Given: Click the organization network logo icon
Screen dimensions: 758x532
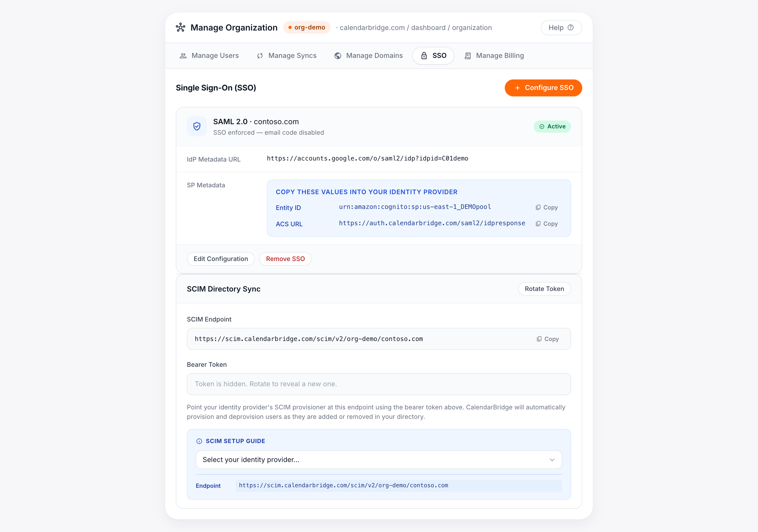Looking at the screenshot, I should pyautogui.click(x=180, y=27).
